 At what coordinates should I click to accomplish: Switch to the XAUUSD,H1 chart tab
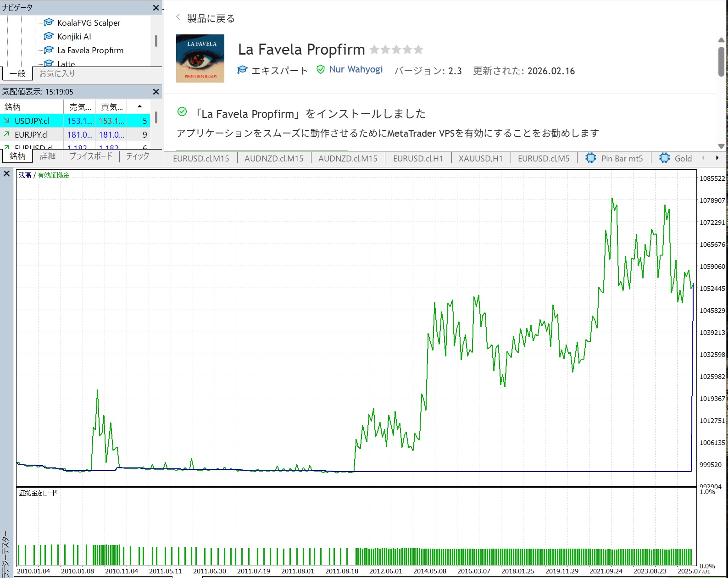(480, 159)
